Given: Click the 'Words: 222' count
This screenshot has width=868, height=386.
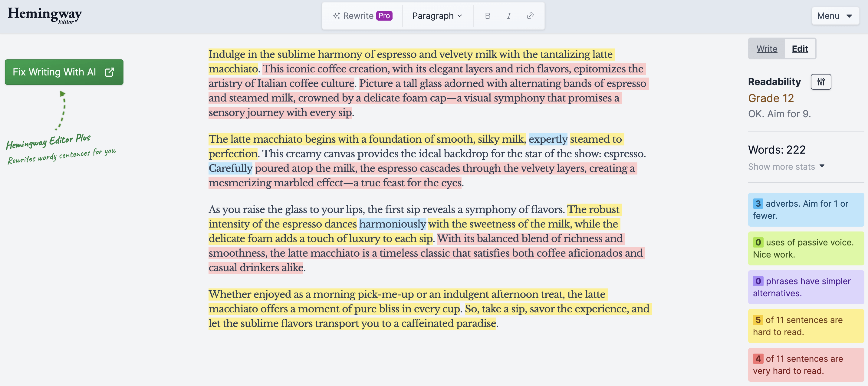Looking at the screenshot, I should tap(777, 149).
